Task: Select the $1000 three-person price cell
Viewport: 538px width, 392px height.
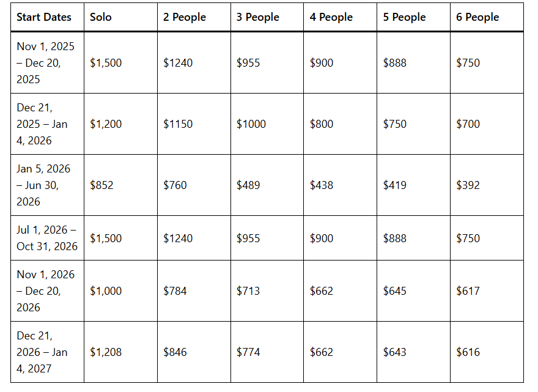Action: [x=251, y=124]
